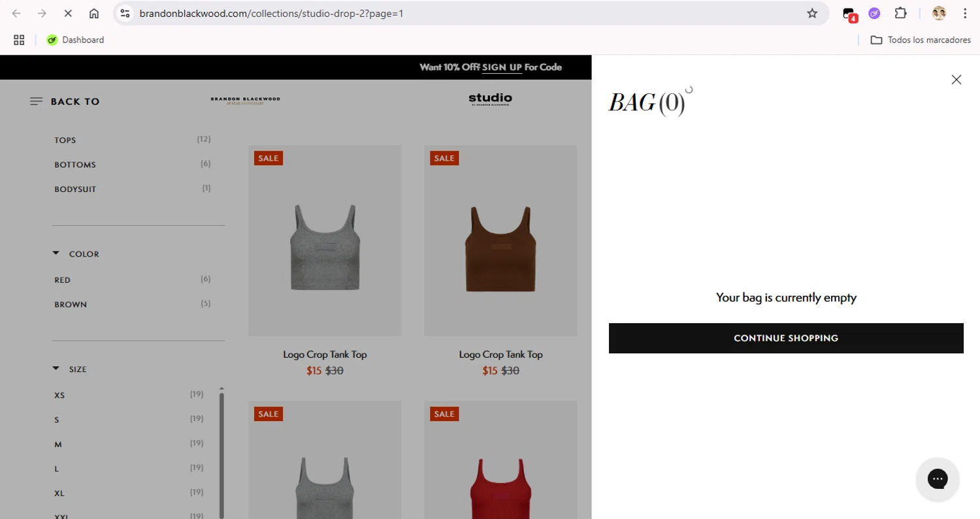Image resolution: width=980 pixels, height=519 pixels.
Task: Click the browser back arrow
Action: click(16, 13)
